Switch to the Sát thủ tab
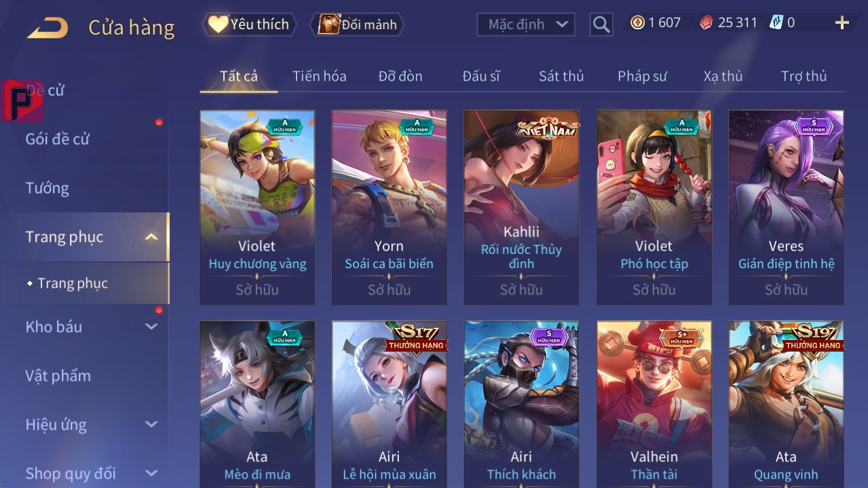The height and width of the screenshot is (488, 868). click(561, 76)
